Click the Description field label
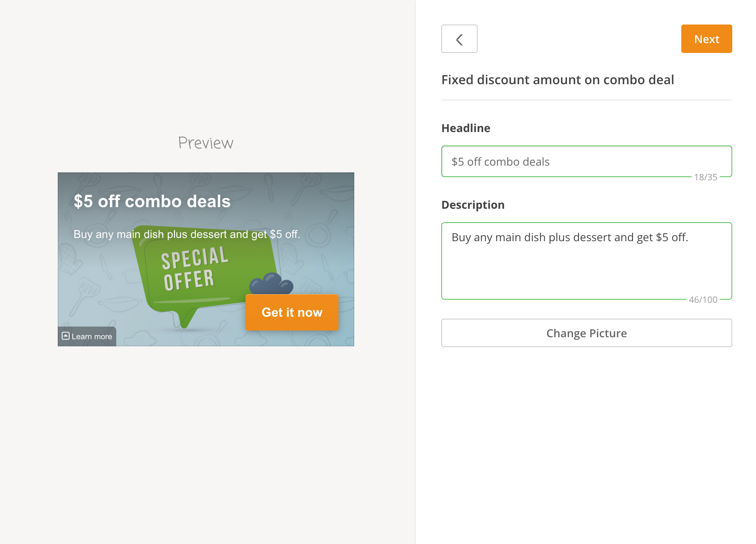756x544 pixels. [x=473, y=205]
